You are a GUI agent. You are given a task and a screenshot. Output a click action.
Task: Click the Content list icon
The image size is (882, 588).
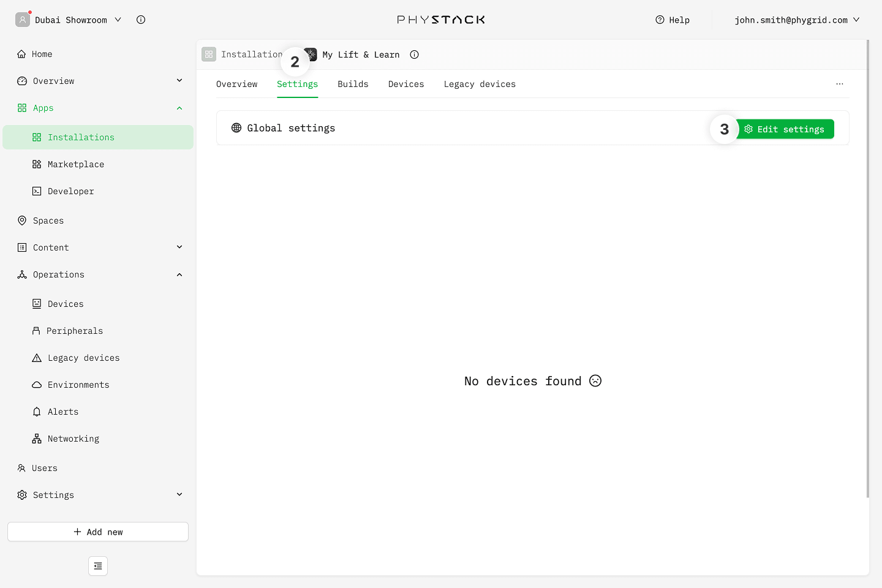click(22, 247)
